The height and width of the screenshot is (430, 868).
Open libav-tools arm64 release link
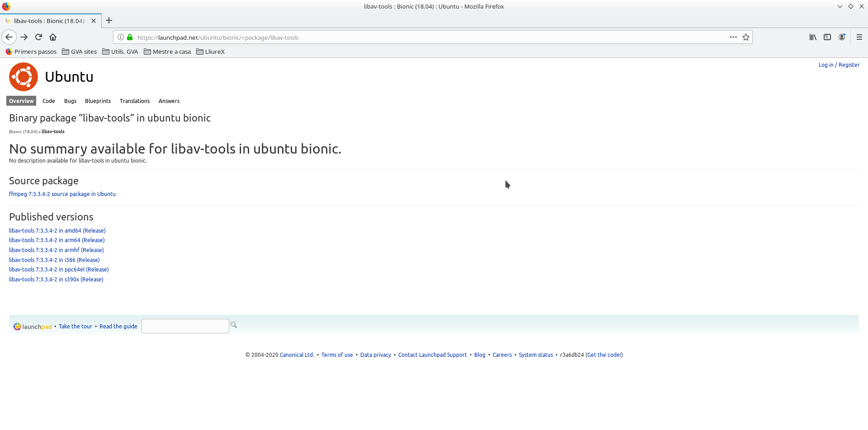point(57,240)
